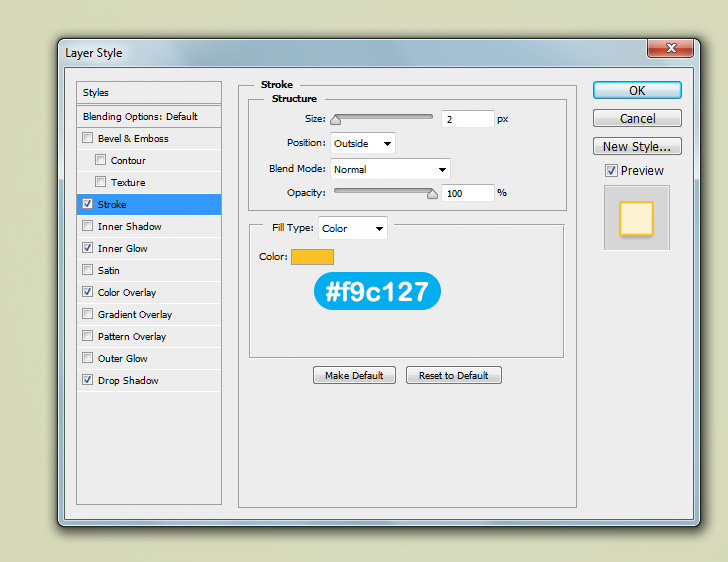This screenshot has width=728, height=562.
Task: Click the Cancel button
Action: point(637,118)
